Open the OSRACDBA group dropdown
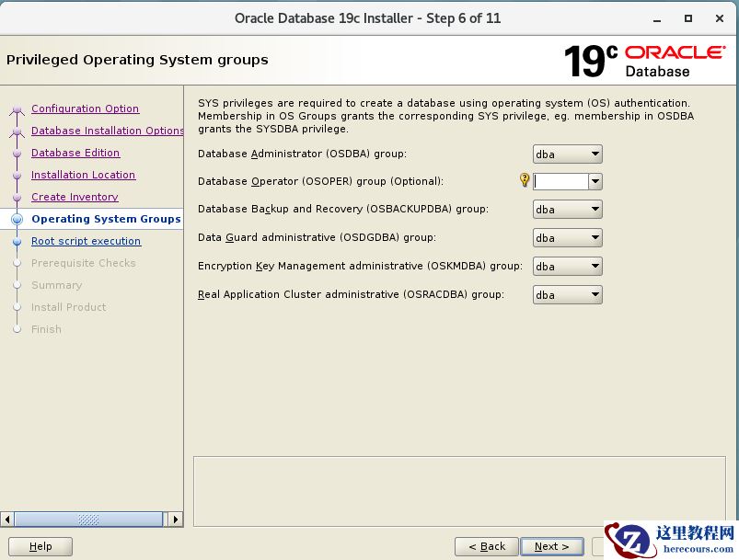739x560 pixels. 568,295
